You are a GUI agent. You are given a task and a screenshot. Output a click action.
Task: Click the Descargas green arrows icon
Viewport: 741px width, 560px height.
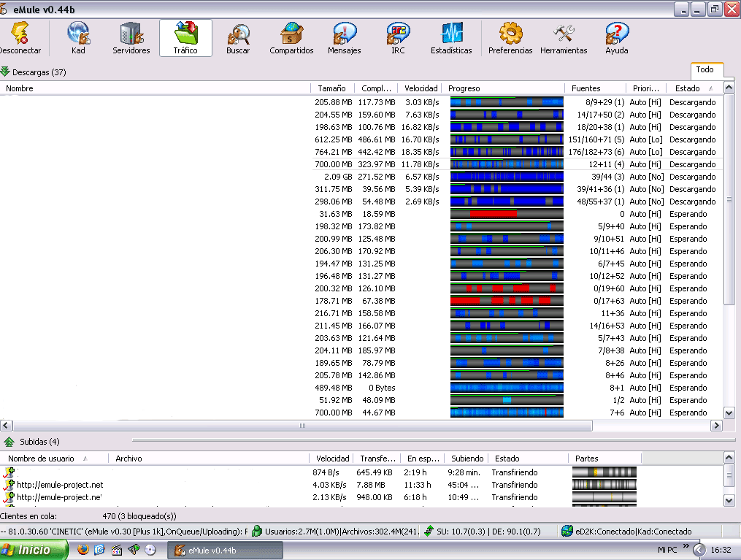pyautogui.click(x=5, y=72)
